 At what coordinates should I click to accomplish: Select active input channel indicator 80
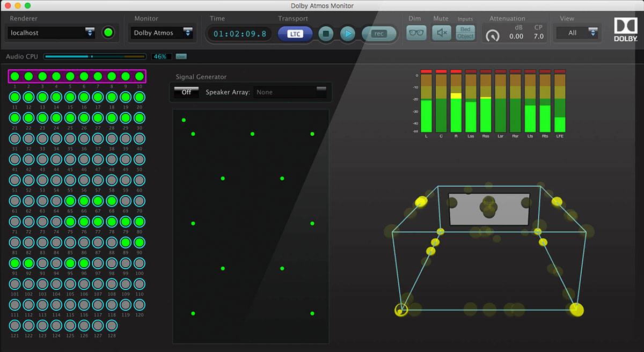tap(140, 221)
